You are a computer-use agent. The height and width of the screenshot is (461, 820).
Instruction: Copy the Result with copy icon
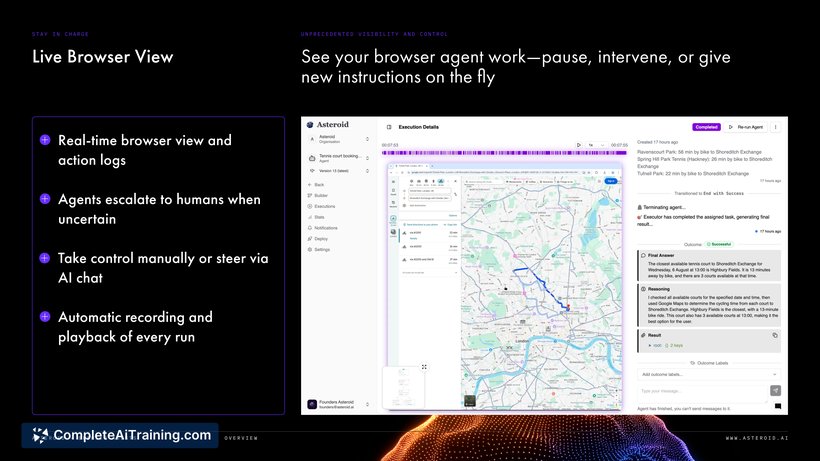coord(775,336)
